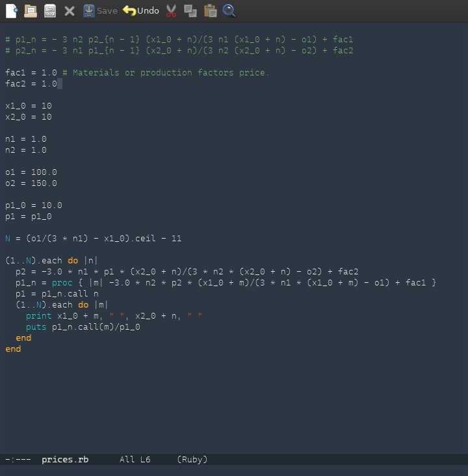Click the 'proc' keyword in p1_n line

[62, 283]
